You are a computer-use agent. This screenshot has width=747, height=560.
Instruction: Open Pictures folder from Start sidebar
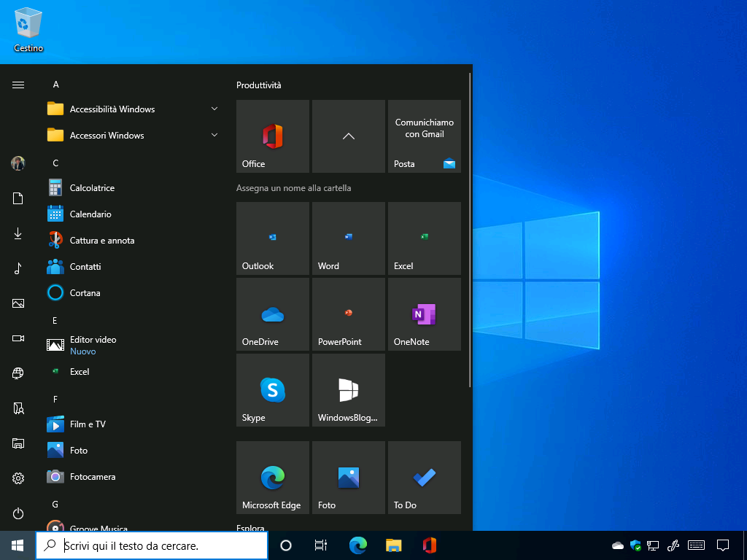[18, 303]
